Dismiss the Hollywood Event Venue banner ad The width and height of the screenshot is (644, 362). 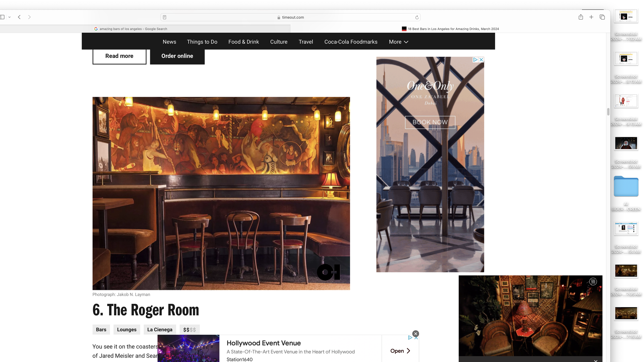coord(416,334)
